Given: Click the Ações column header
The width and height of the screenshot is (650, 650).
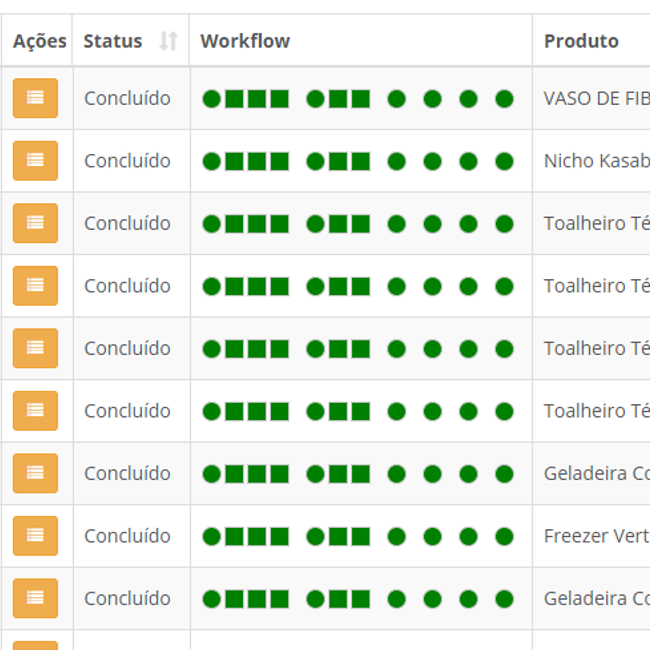Looking at the screenshot, I should 39,41.
